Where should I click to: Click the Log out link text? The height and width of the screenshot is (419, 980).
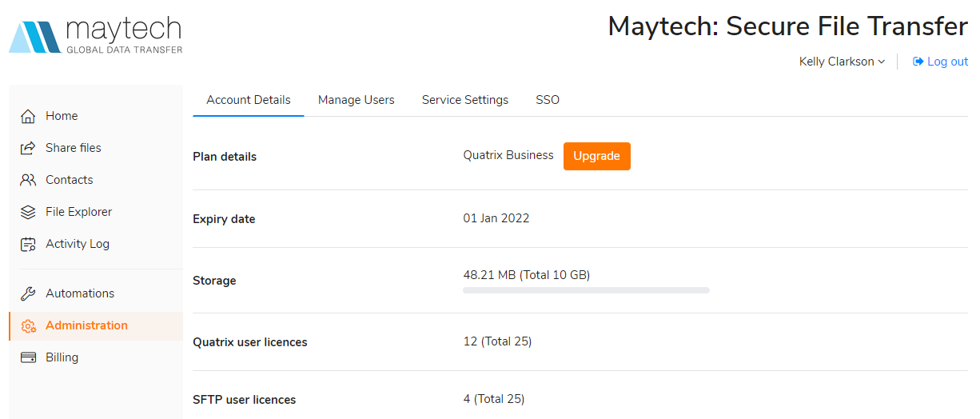pos(948,62)
